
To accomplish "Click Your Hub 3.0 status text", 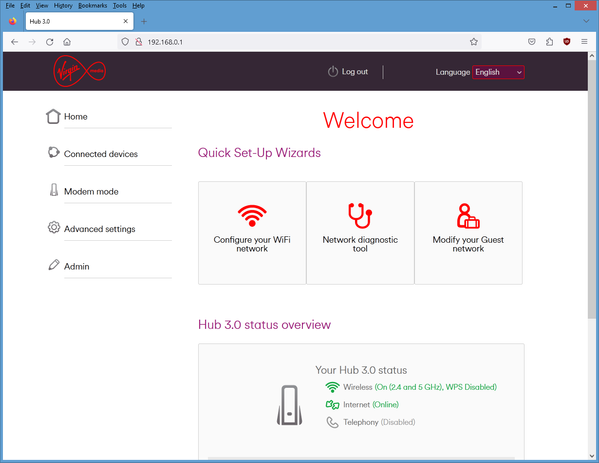I will coord(361,370).
